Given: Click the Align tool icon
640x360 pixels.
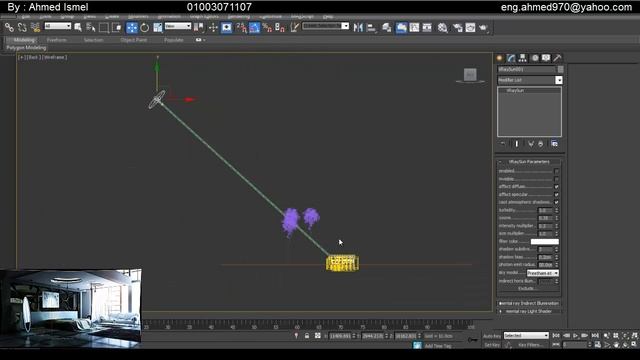Looking at the screenshot, I should (371, 27).
